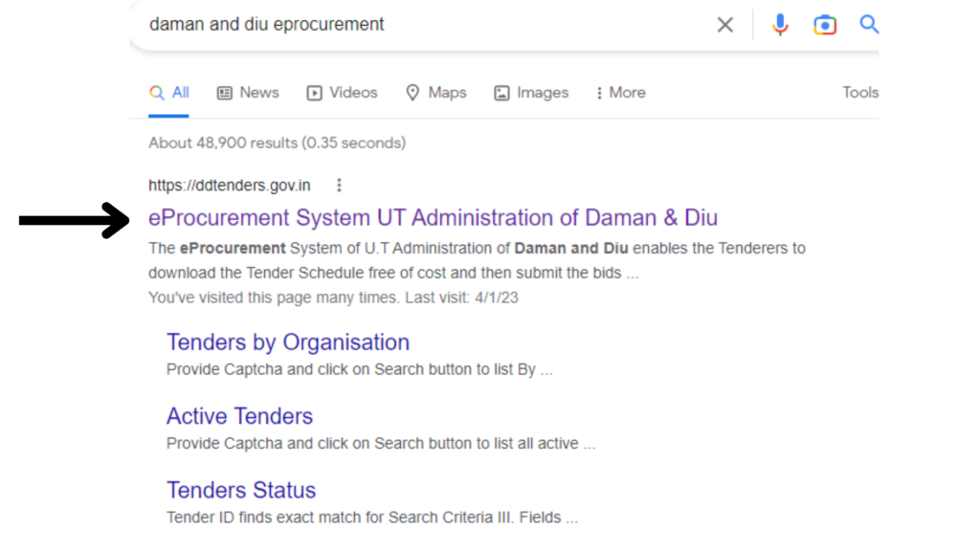Switch to the Videos results tab
This screenshot has width=980, height=551.
tap(352, 93)
